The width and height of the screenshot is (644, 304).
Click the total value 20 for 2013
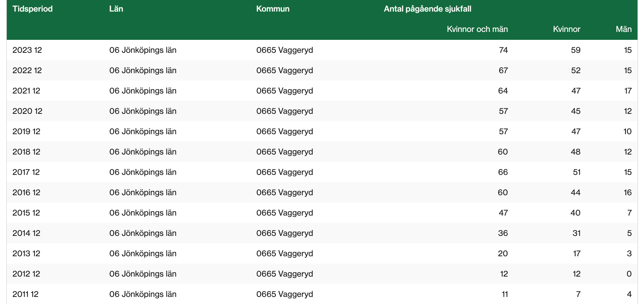click(x=503, y=253)
